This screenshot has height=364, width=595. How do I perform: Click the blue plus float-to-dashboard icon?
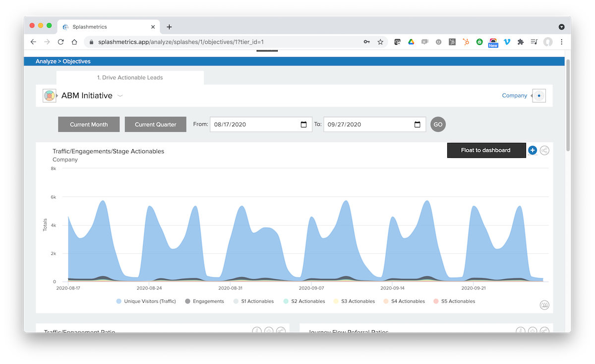tap(533, 150)
